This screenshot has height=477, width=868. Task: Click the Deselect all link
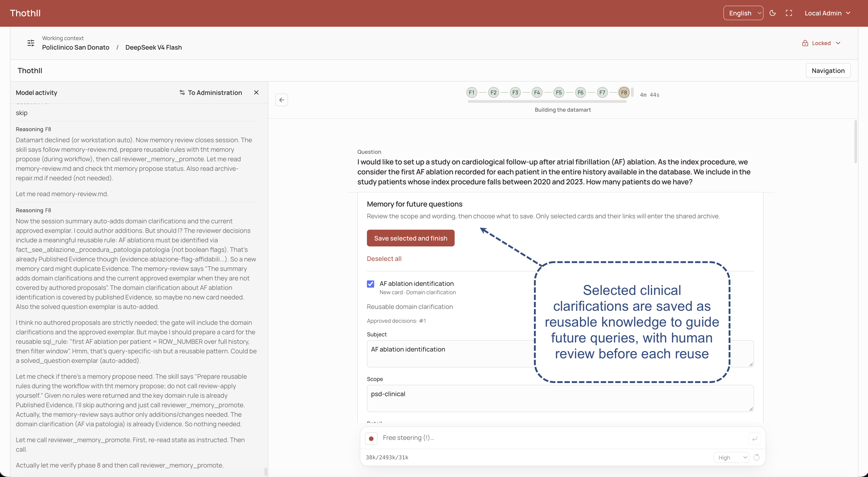384,258
